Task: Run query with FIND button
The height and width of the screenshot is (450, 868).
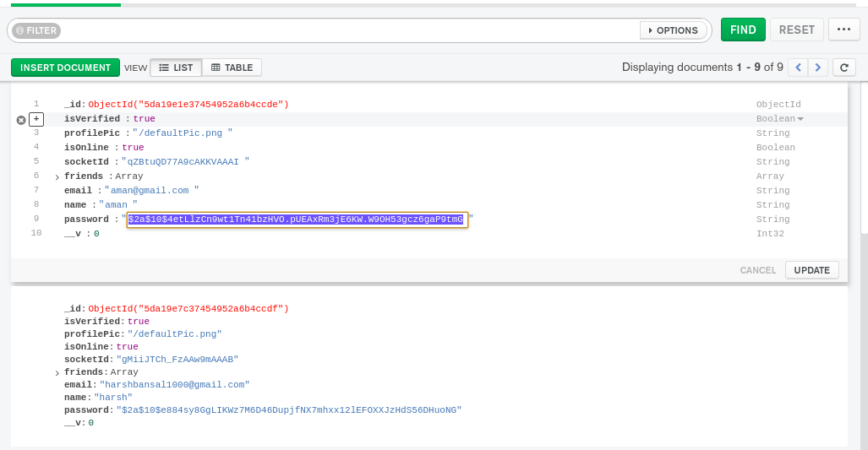Action: 743,30
